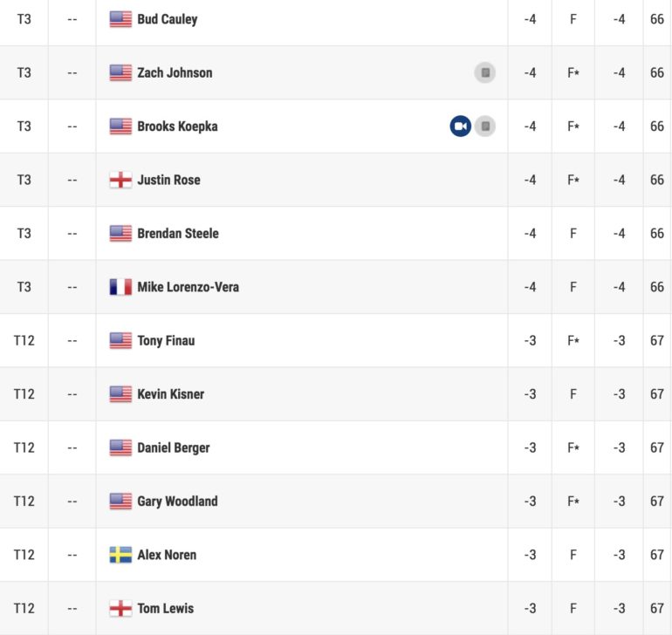Open Gary Woodland's scorecard

[x=177, y=502]
